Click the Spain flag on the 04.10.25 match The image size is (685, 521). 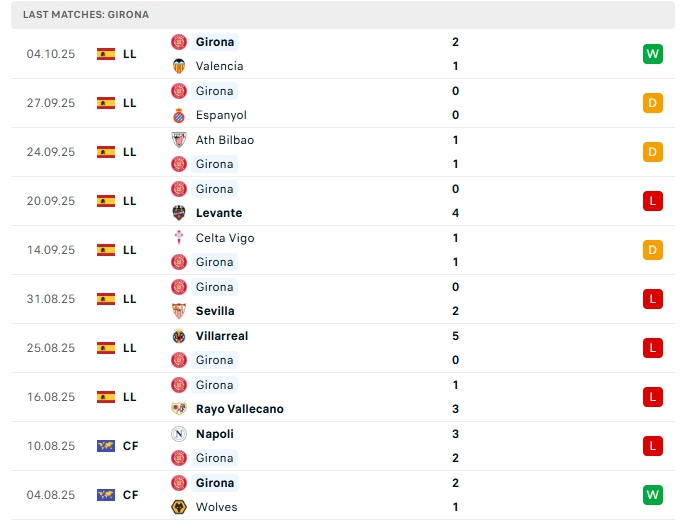(x=106, y=54)
